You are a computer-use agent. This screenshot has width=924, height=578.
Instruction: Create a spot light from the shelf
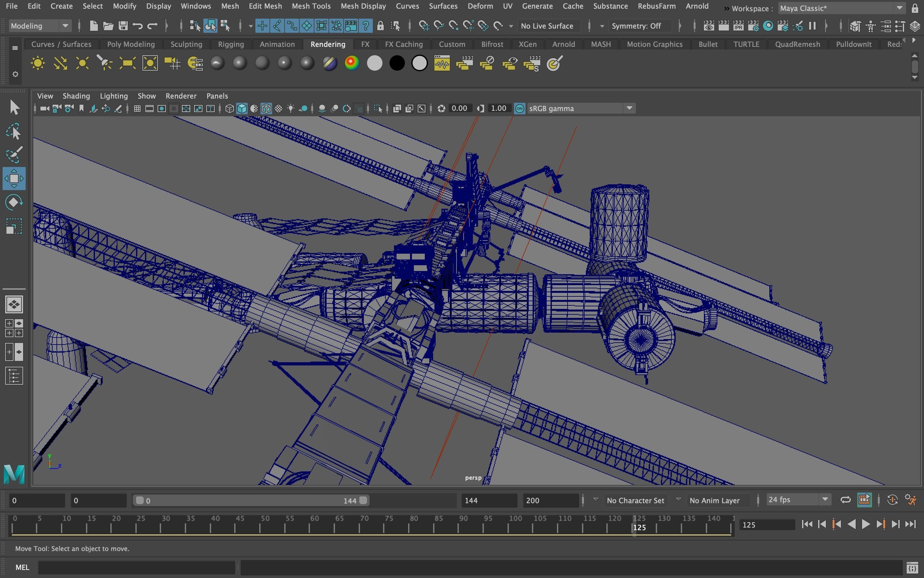click(105, 63)
